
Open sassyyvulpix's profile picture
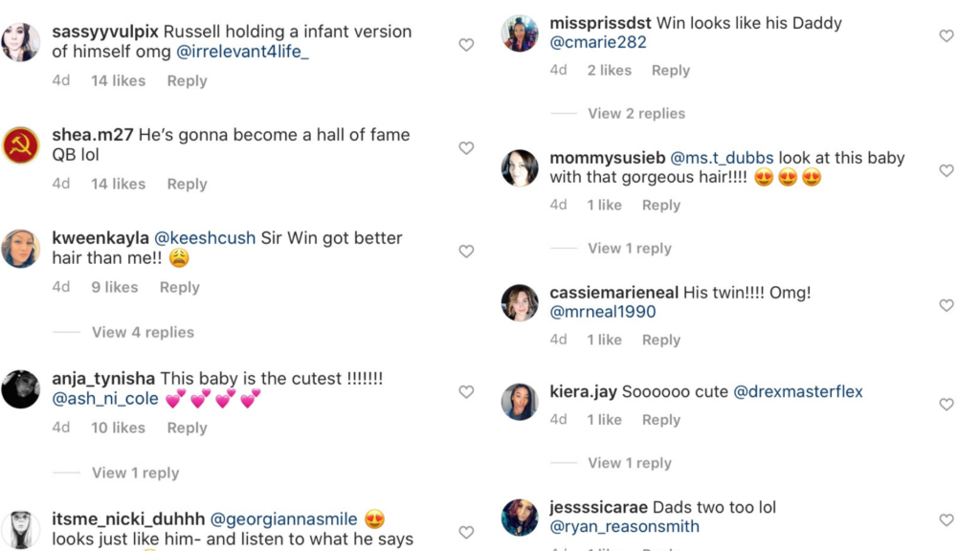tap(20, 42)
